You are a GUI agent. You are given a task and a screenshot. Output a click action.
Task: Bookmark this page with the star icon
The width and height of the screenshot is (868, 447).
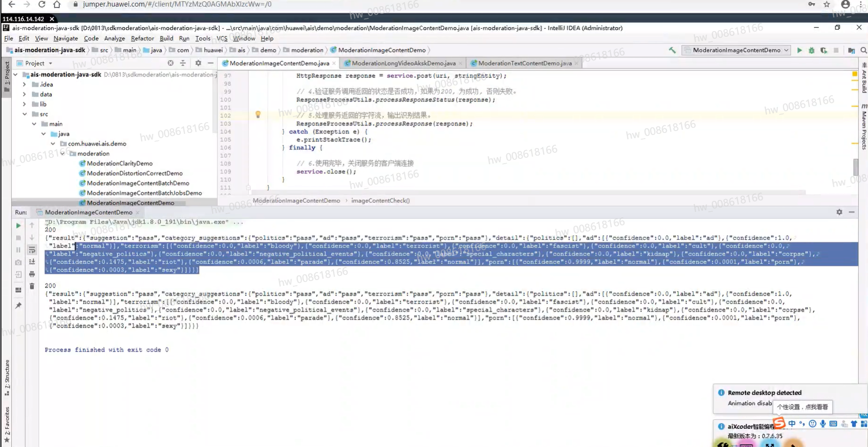click(x=827, y=4)
